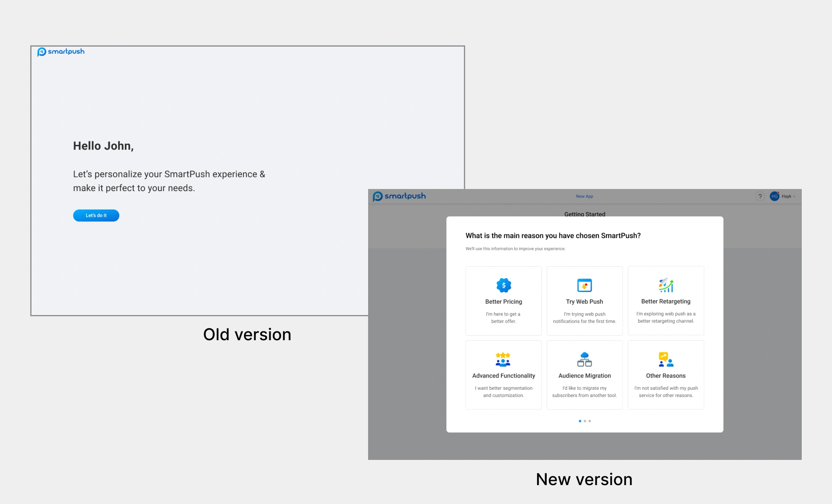Open the help question mark icon

760,196
